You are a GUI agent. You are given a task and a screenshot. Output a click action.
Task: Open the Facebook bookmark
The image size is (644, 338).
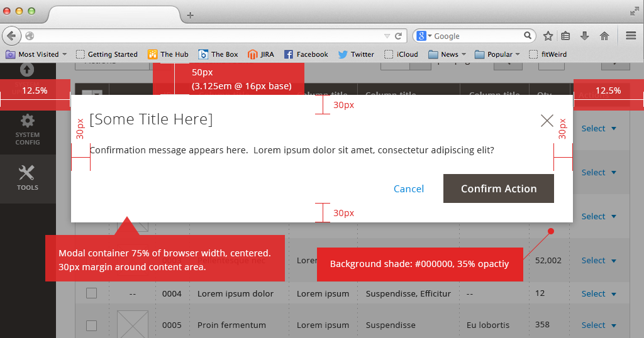click(306, 54)
